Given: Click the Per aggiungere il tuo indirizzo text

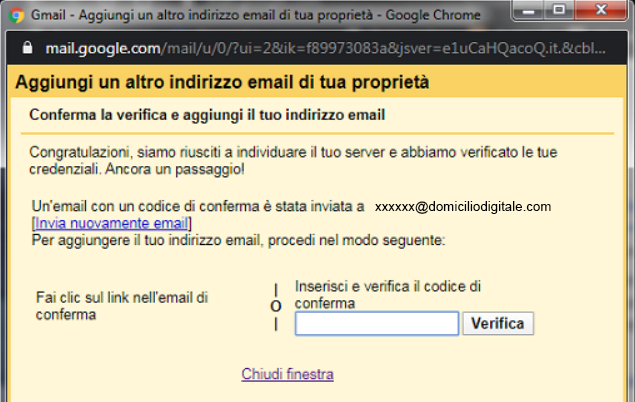Looking at the screenshot, I should [x=238, y=240].
